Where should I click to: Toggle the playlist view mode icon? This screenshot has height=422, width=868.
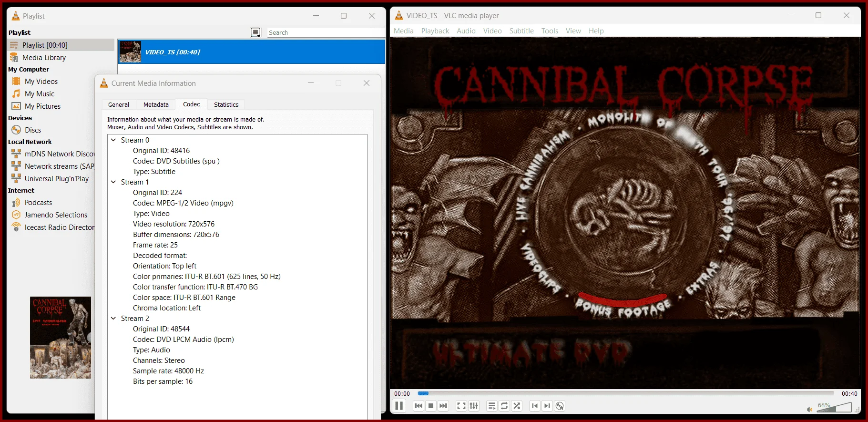click(x=256, y=32)
